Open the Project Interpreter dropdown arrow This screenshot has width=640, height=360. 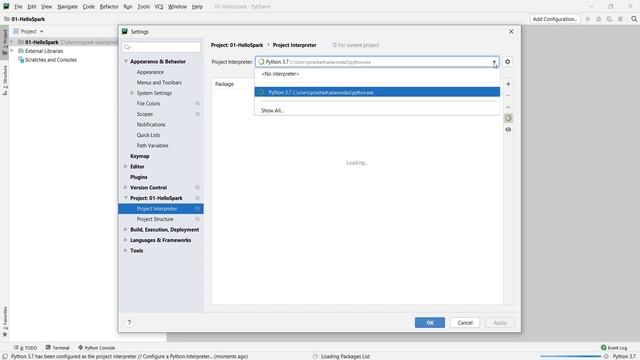(x=494, y=62)
